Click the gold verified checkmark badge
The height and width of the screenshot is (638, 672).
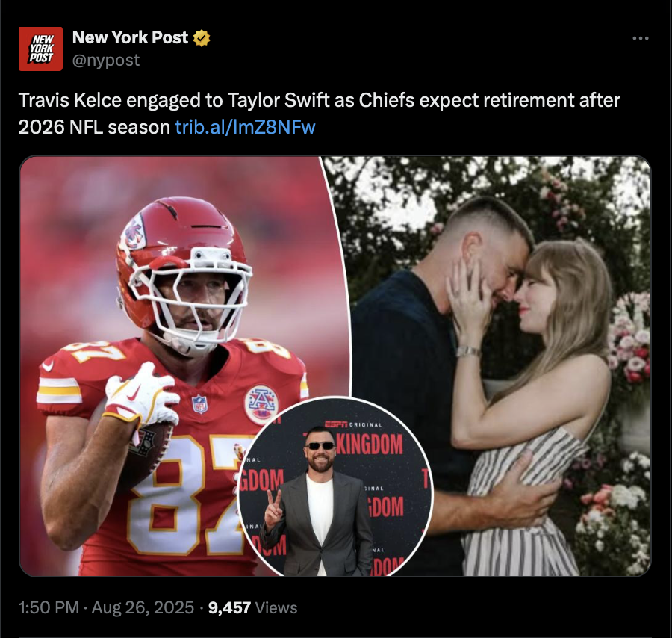coord(202,38)
